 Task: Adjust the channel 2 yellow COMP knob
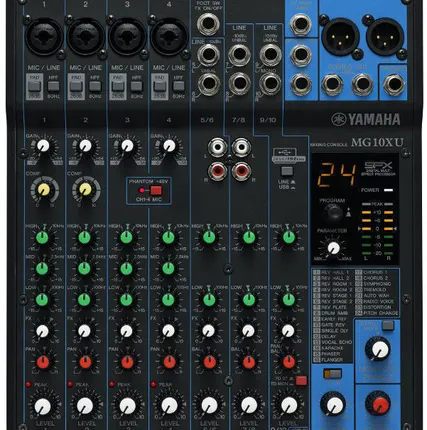point(85,189)
